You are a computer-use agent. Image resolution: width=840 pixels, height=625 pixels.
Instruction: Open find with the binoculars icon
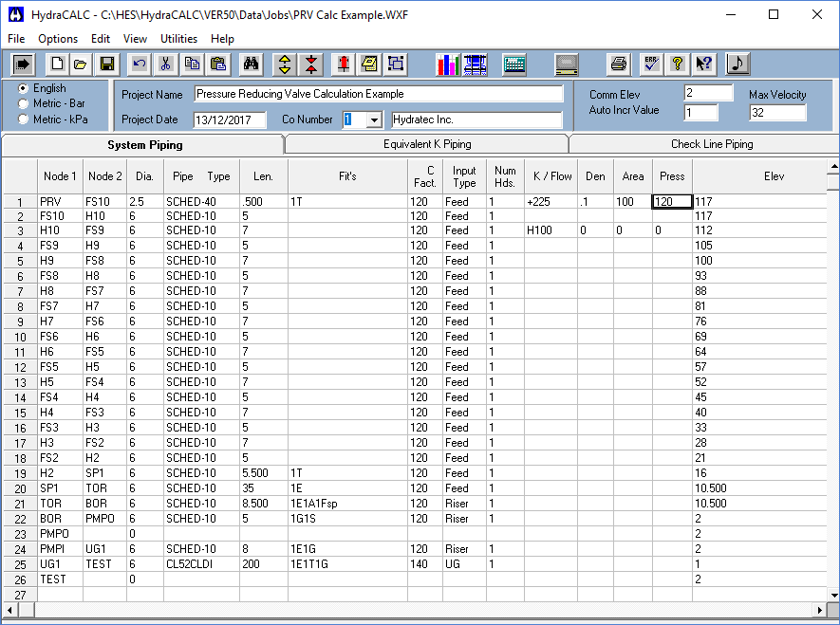(x=251, y=64)
